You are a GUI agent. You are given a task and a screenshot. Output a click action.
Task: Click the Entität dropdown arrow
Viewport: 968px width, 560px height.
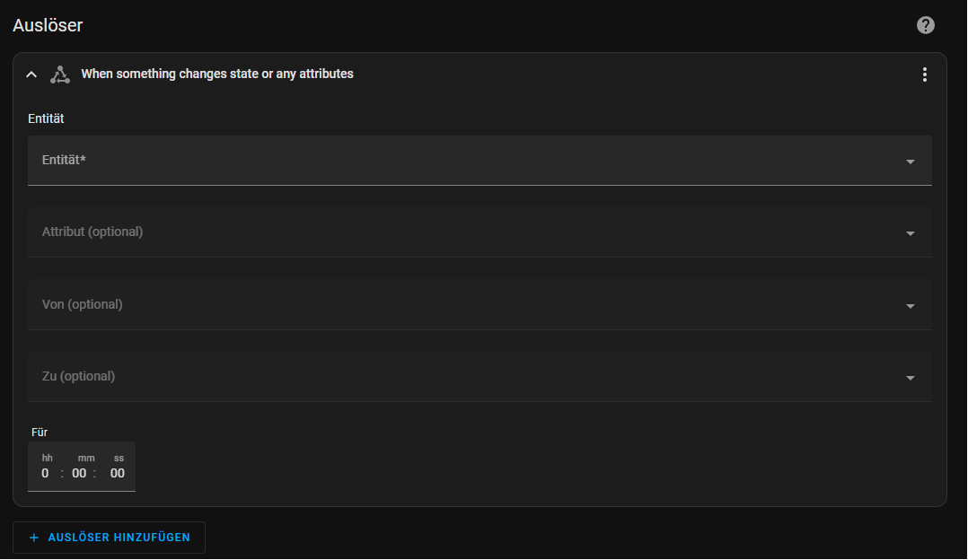pyautogui.click(x=910, y=162)
